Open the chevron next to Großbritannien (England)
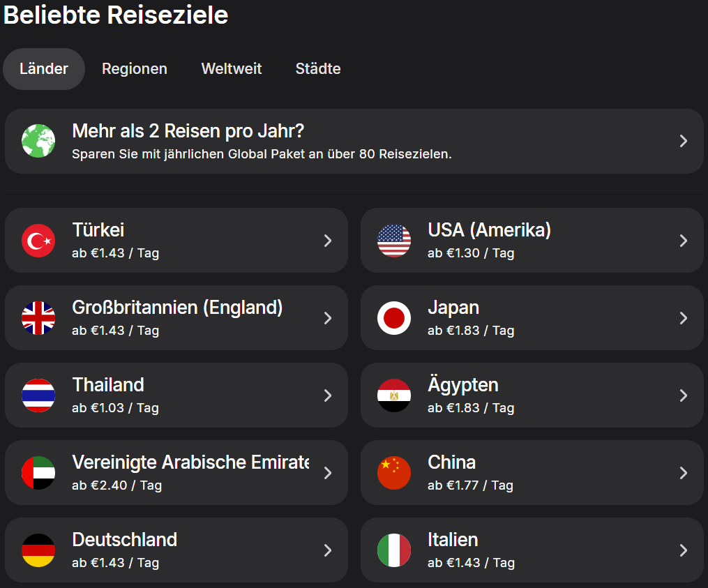 pos(328,318)
